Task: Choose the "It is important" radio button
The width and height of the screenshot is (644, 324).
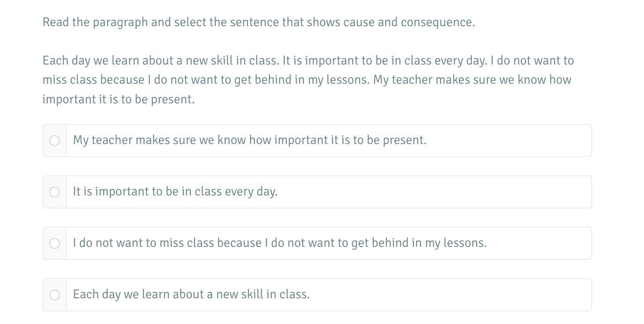Action: tap(55, 192)
